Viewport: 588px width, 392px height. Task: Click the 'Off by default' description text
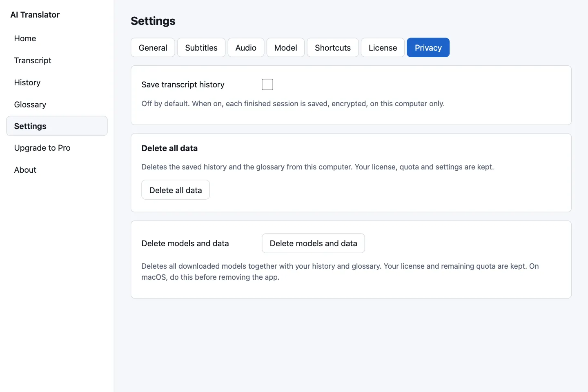pos(293,104)
